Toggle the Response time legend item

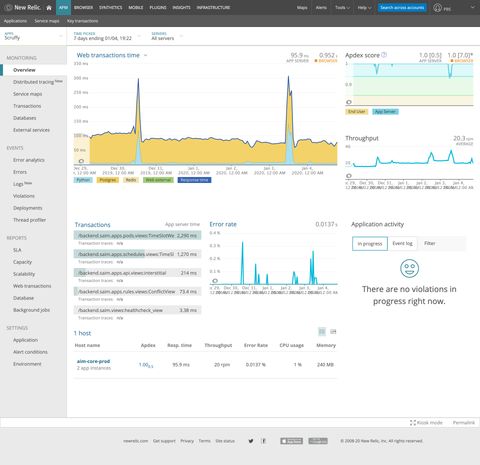[194, 180]
